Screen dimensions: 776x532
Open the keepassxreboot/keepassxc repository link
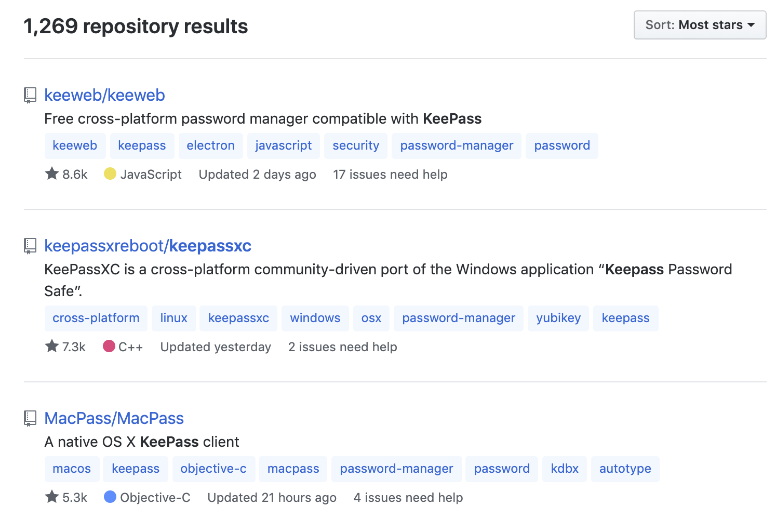[148, 246]
